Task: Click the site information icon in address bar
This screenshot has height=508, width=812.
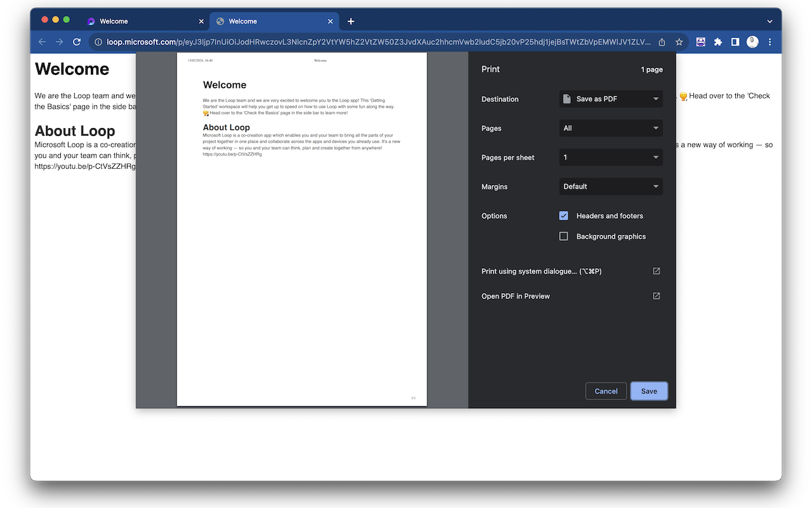Action: point(98,42)
